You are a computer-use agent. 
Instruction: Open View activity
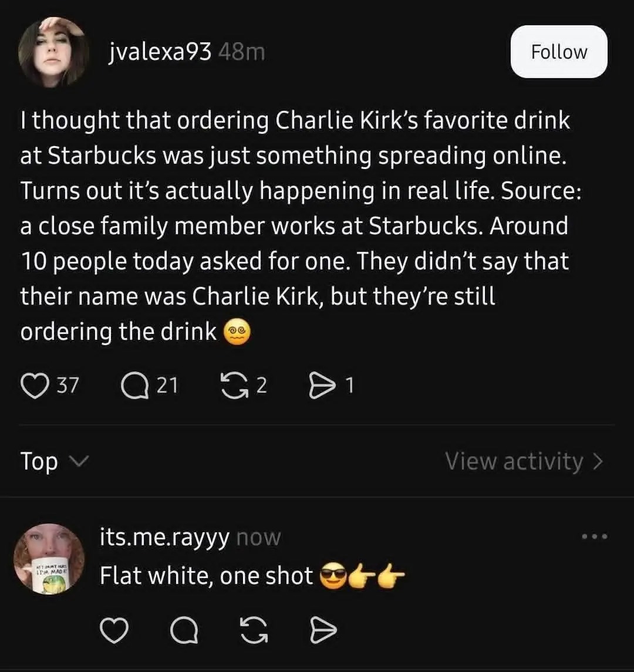(524, 461)
